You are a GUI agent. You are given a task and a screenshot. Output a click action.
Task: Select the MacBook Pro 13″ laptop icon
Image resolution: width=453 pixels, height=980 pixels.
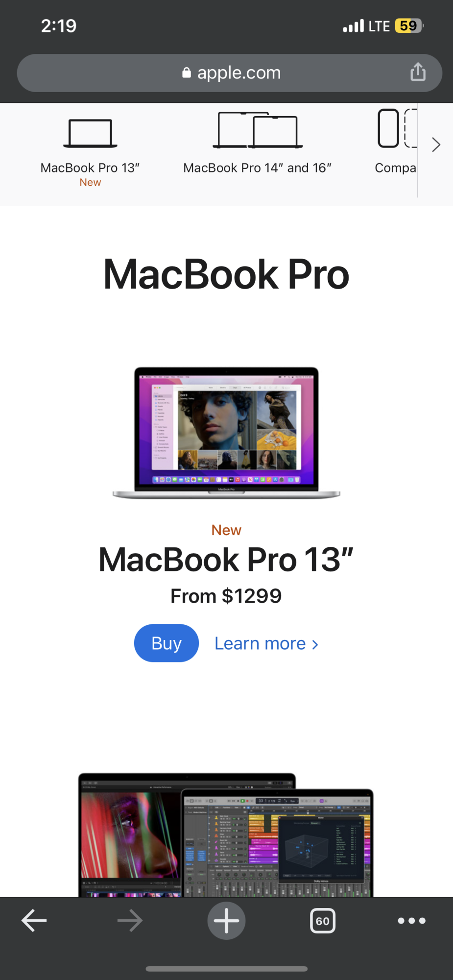click(x=90, y=133)
